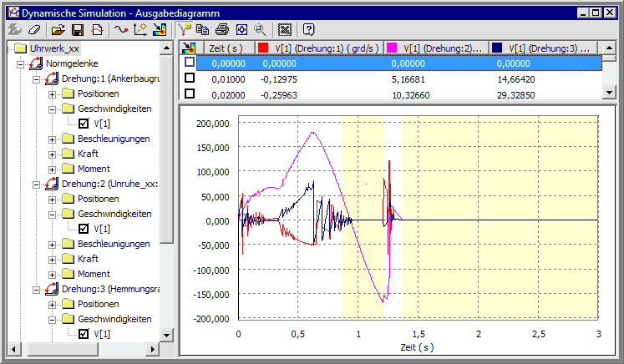
Task: Click the eraser icon in toolbar
Action: (33, 29)
